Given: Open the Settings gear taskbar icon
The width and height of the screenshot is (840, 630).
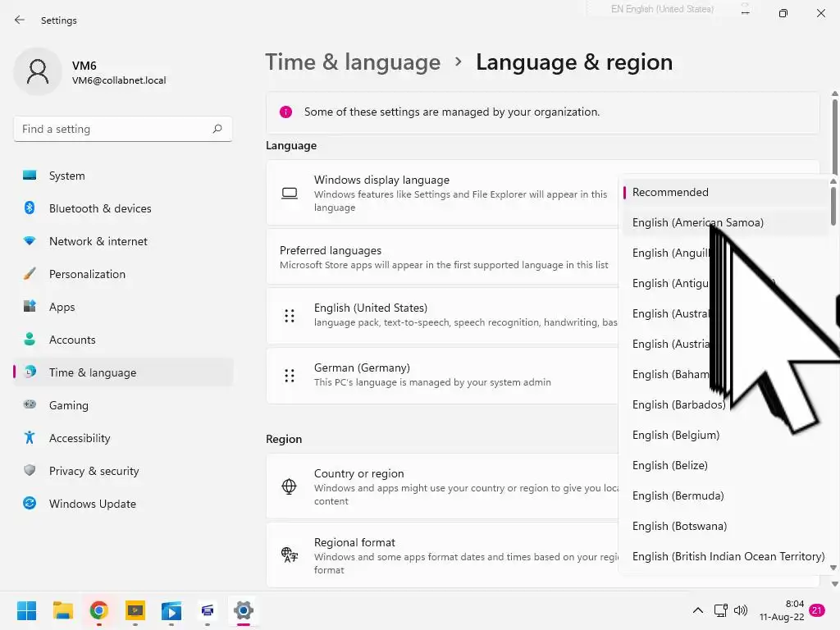Looking at the screenshot, I should tap(243, 610).
